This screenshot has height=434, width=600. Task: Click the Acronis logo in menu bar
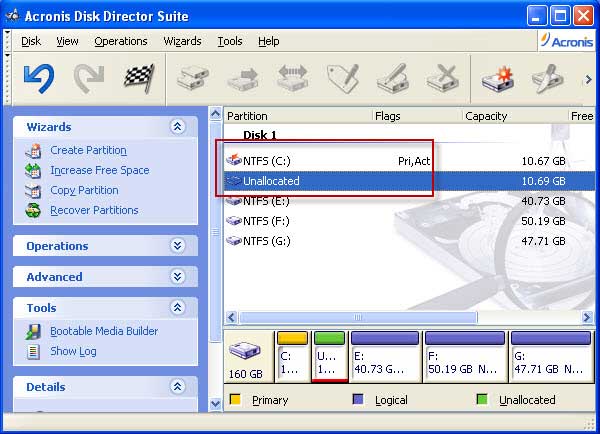coord(567,41)
